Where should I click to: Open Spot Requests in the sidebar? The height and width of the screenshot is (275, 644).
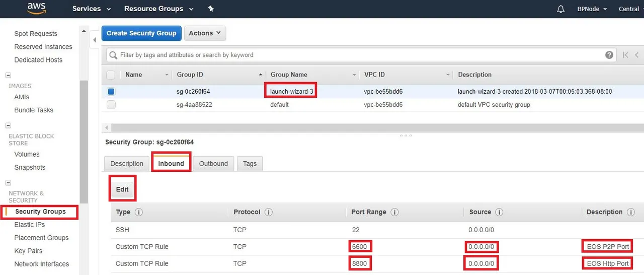click(x=36, y=34)
